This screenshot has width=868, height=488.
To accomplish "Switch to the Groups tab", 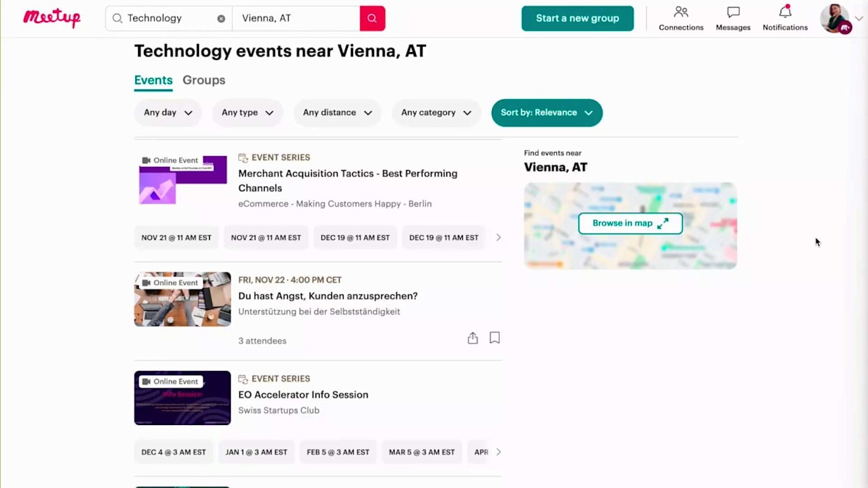I will click(x=204, y=80).
